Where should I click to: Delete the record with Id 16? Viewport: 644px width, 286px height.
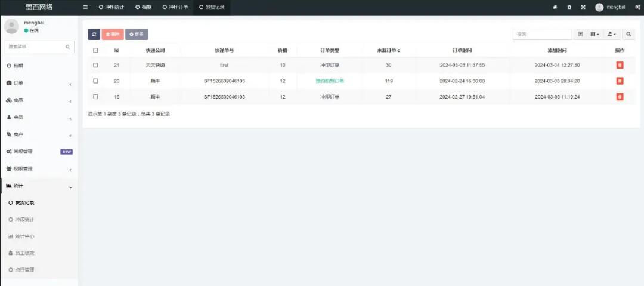tap(620, 97)
